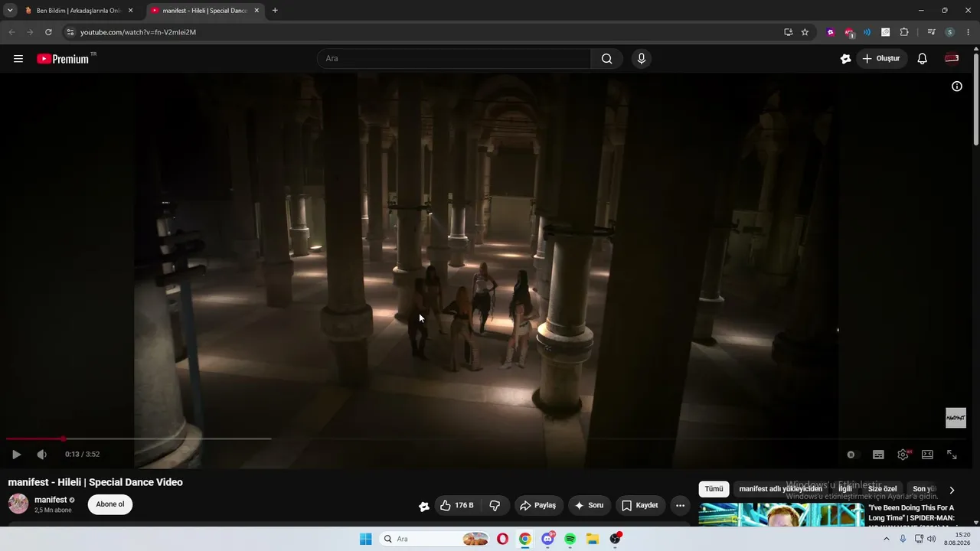The image size is (980, 551).
Task: Toggle subtitles/closed captions
Action: pos(878,455)
